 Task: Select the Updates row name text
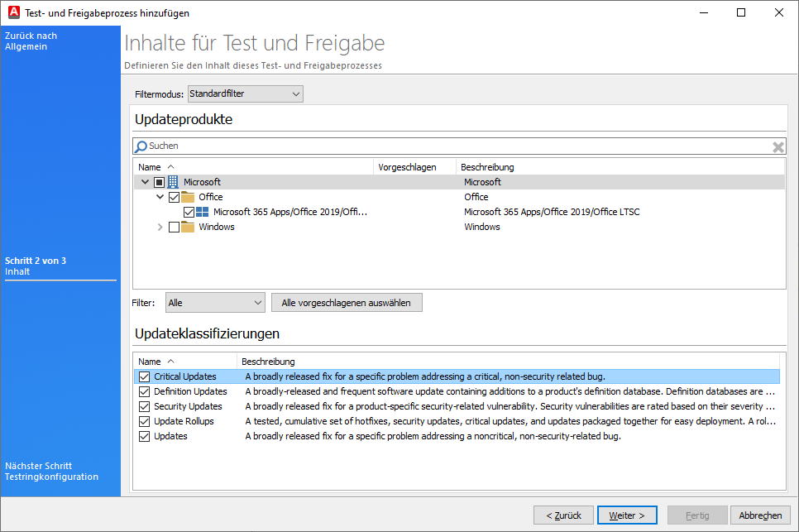(x=170, y=436)
